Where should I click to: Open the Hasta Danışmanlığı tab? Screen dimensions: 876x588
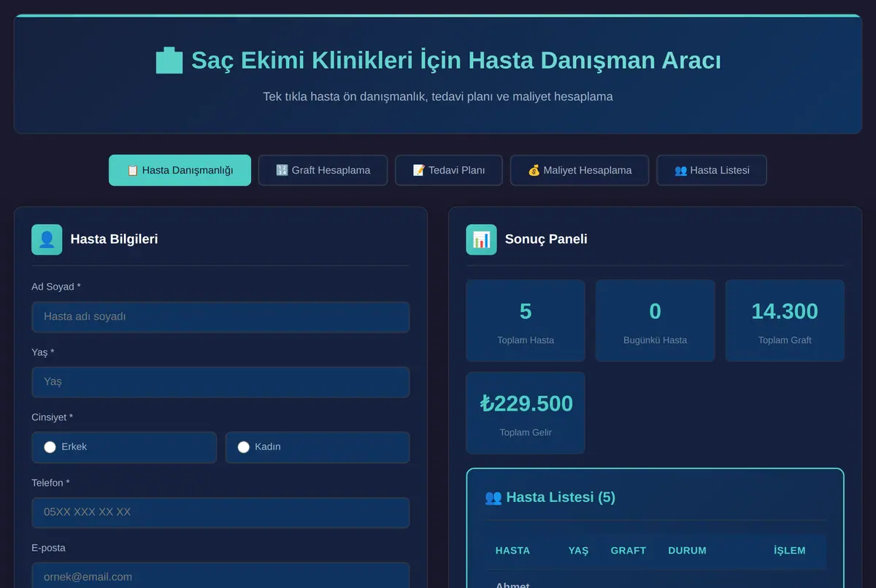(180, 170)
